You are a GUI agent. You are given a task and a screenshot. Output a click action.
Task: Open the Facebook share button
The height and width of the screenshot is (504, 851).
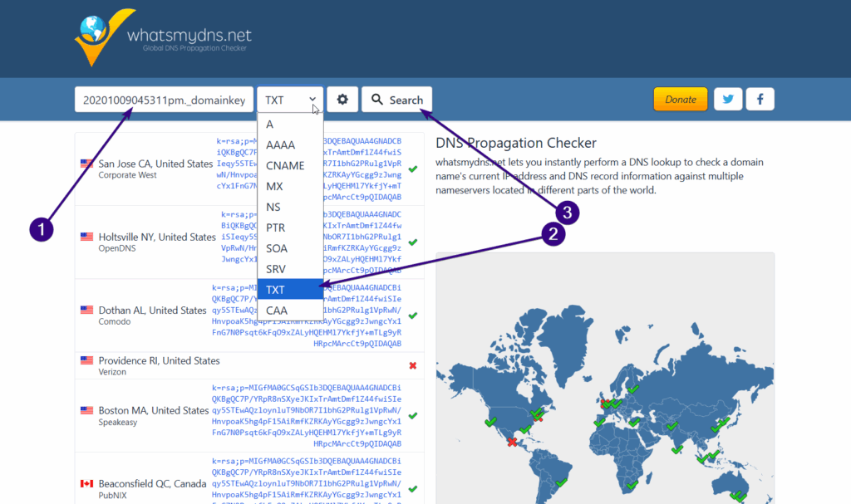click(x=760, y=100)
